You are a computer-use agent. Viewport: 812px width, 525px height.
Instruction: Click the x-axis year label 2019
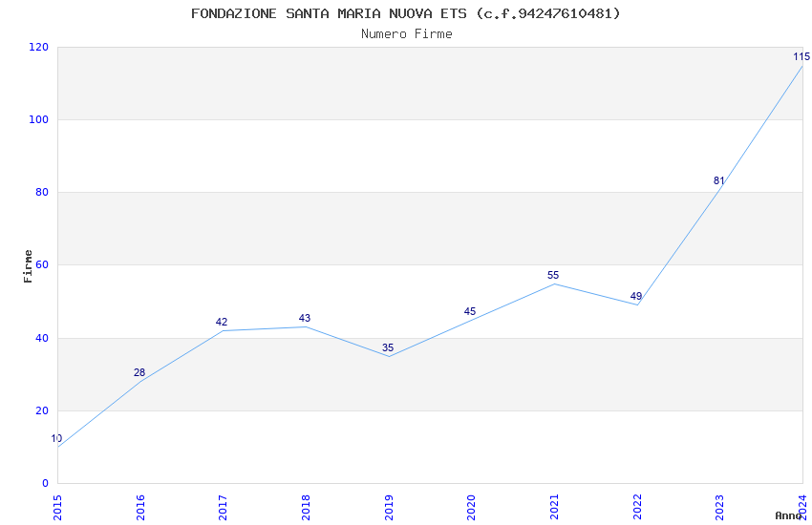tap(389, 508)
